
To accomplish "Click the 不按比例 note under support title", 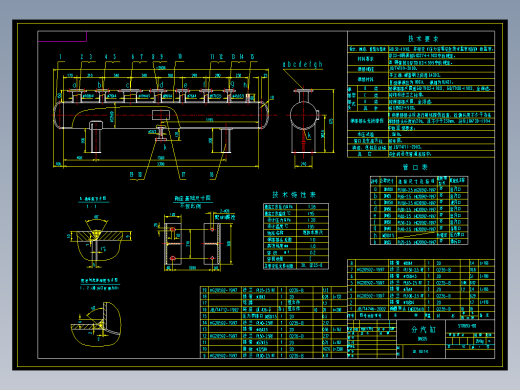I will point(190,206).
